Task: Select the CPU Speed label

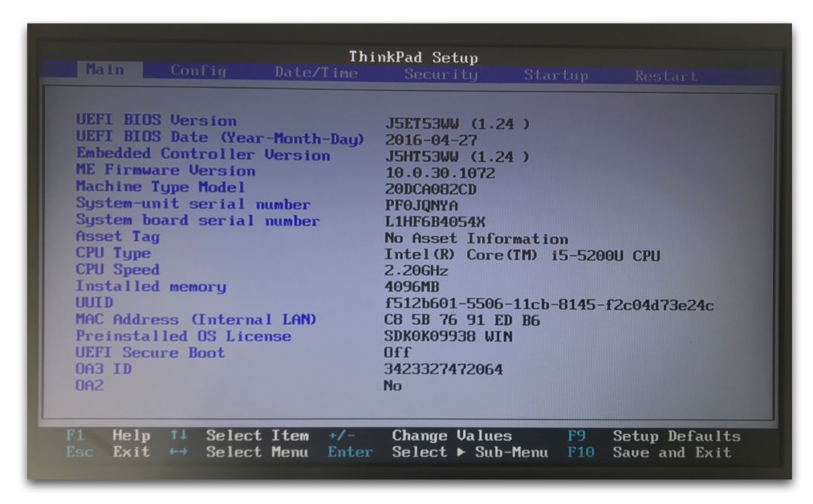Action: tap(117, 269)
